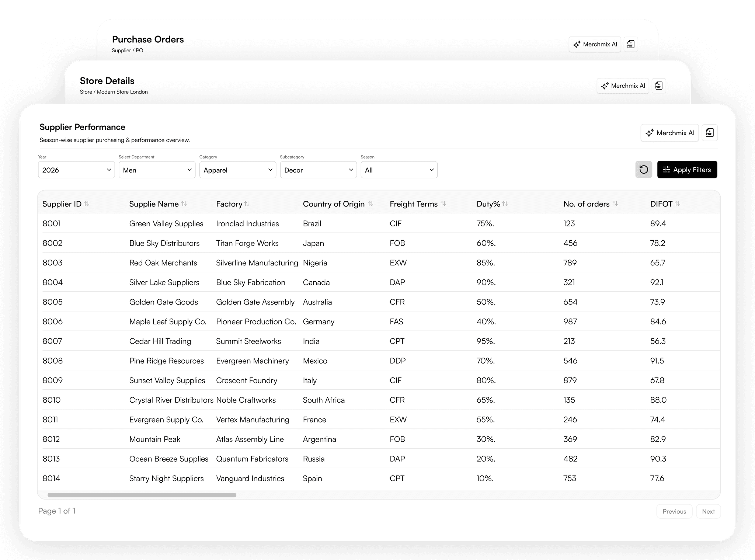Click the reset filters circular arrow icon
Screen dimensions: 755x560
coord(643,170)
